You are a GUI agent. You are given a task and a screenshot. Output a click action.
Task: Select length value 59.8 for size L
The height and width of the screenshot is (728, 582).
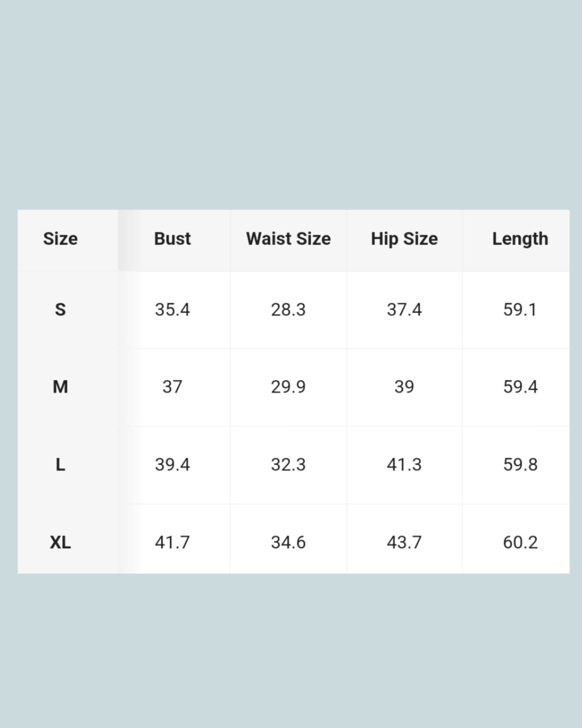click(x=520, y=465)
